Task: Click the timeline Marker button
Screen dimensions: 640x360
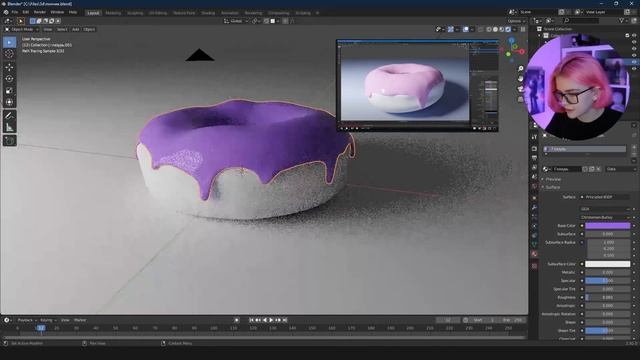Action: (80, 320)
